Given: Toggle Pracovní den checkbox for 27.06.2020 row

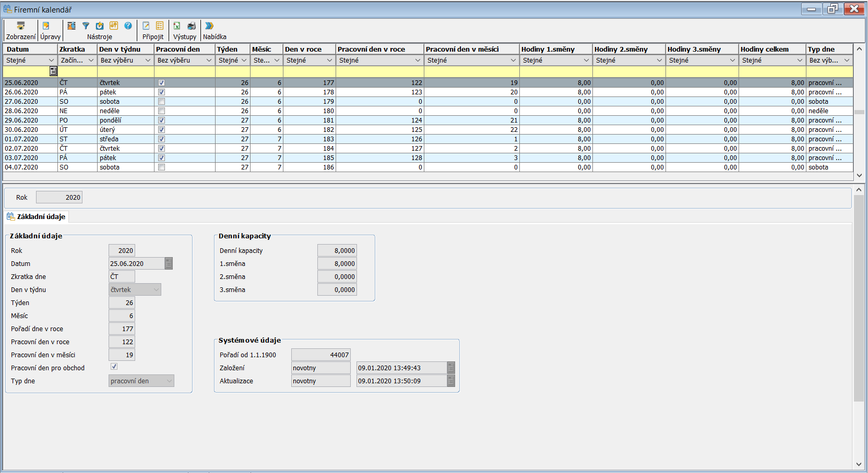Looking at the screenshot, I should 161,102.
